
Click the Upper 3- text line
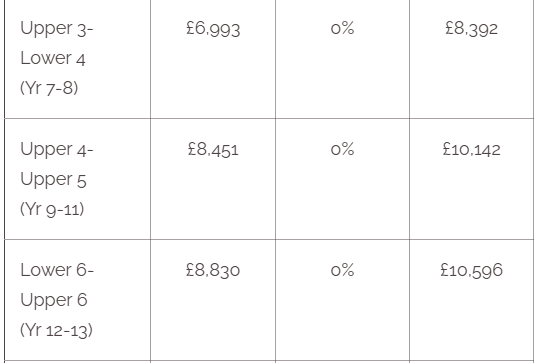coord(57,28)
